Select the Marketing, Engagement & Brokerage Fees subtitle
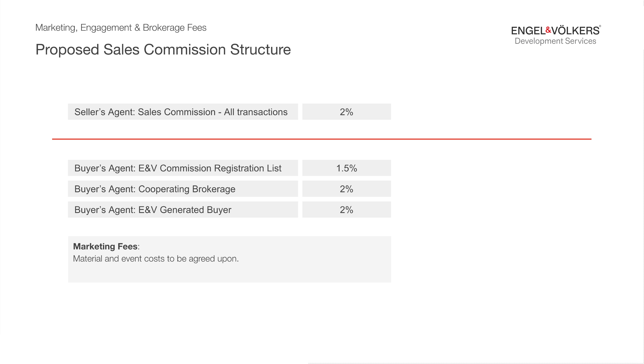This screenshot has width=644, height=364. 121,28
